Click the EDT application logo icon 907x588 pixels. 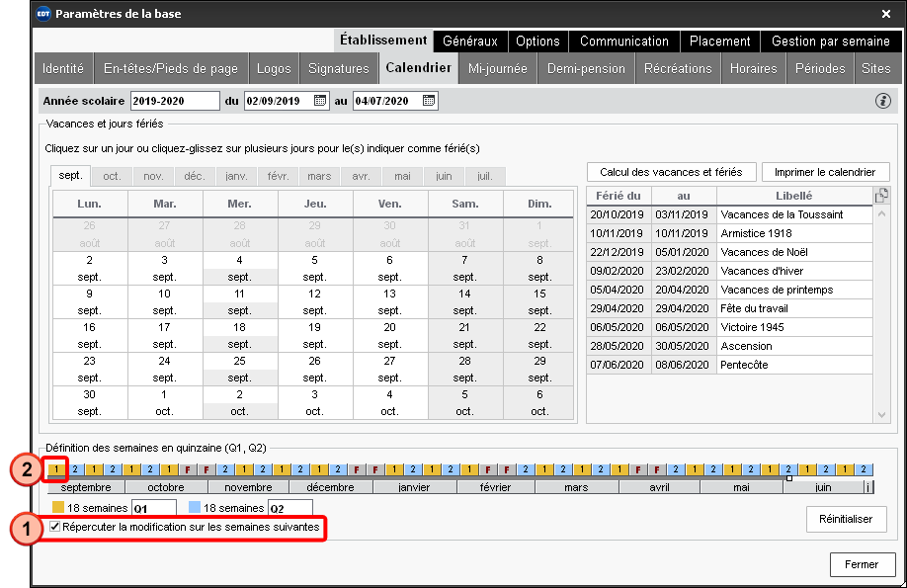(43, 13)
